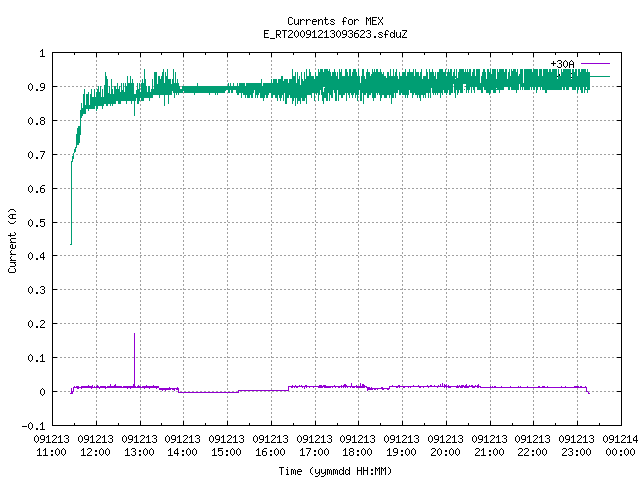Click the y-axis tick label "0.5"
Image resolution: width=640 pixels, height=480 pixels.
[36, 223]
